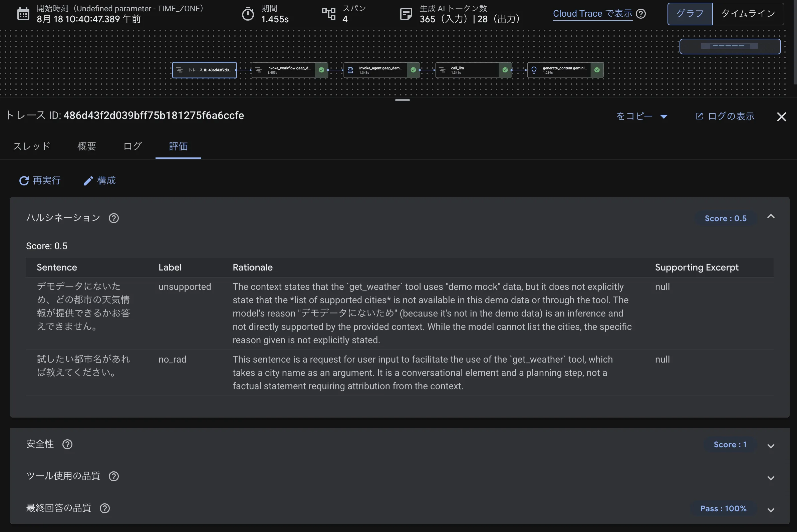Switch to グラフ view
The width and height of the screenshot is (797, 532).
pyautogui.click(x=690, y=14)
